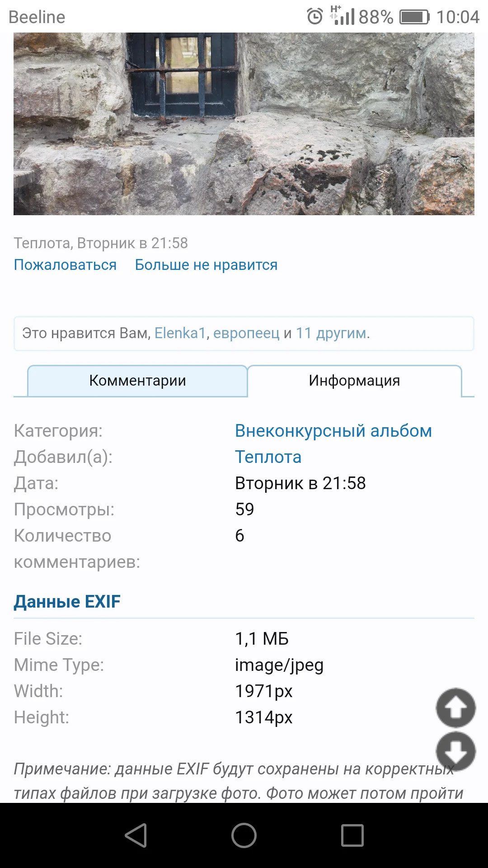
Task: Tap the alarm clock status bar icon
Action: tap(314, 17)
